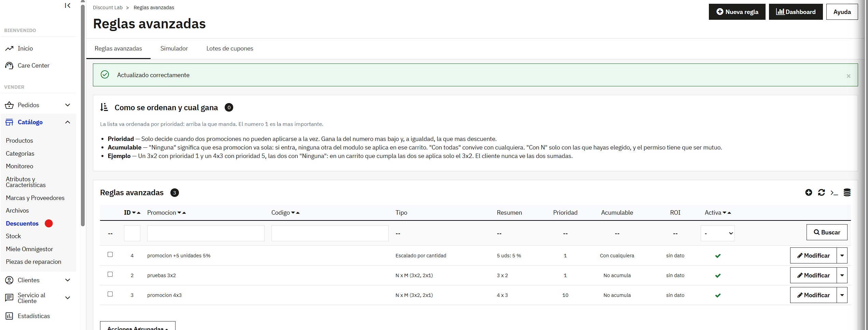868x330 pixels.
Task: Sort Codigo column descending arrow
Action: click(293, 213)
